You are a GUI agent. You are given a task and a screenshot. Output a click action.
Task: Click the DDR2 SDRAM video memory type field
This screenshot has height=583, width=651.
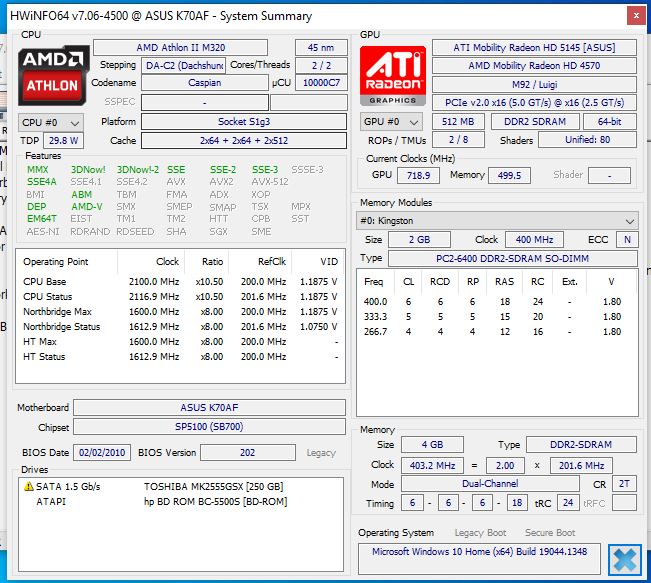(535, 121)
